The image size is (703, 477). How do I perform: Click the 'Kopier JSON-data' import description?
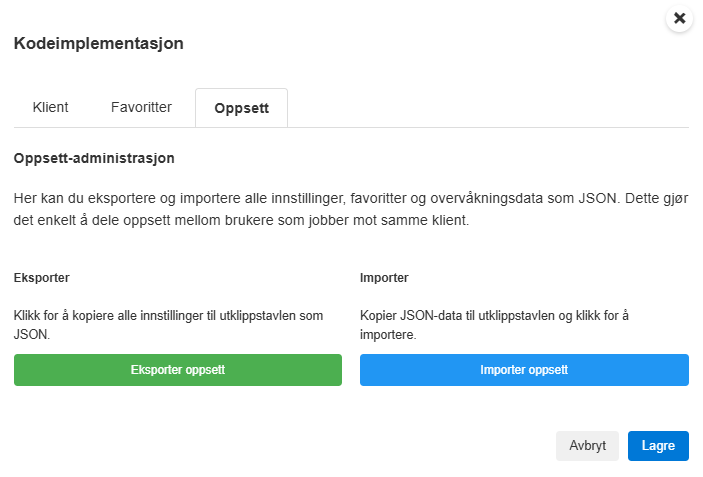pyautogui.click(x=494, y=325)
